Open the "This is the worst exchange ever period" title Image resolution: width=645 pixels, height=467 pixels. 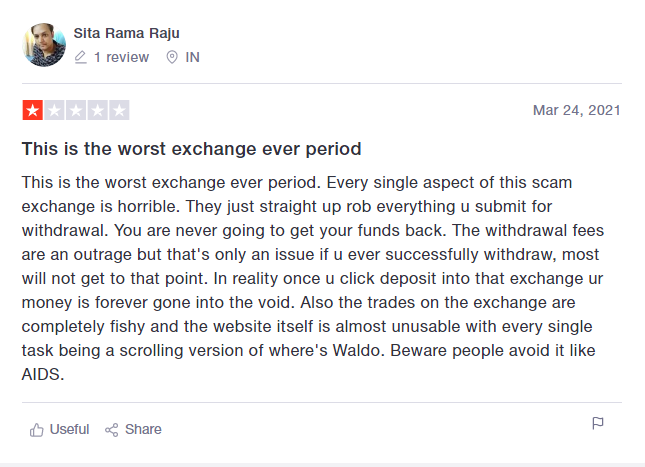coord(191,149)
